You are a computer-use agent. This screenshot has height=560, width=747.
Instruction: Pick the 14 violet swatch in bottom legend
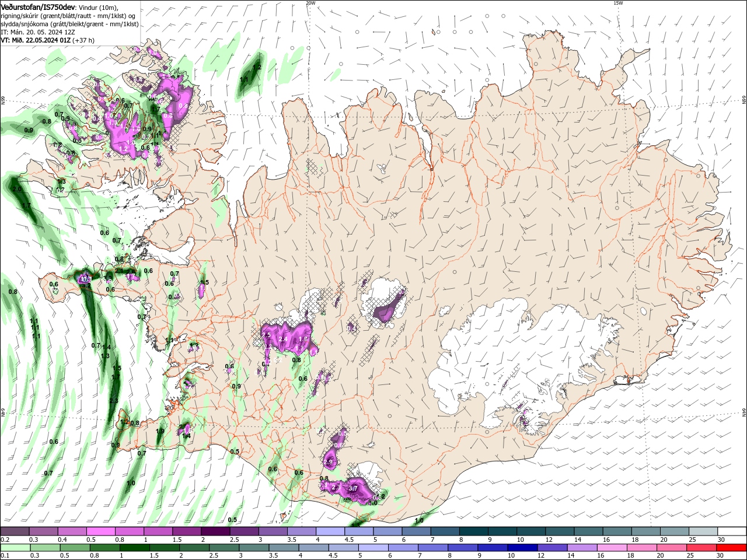(582, 548)
